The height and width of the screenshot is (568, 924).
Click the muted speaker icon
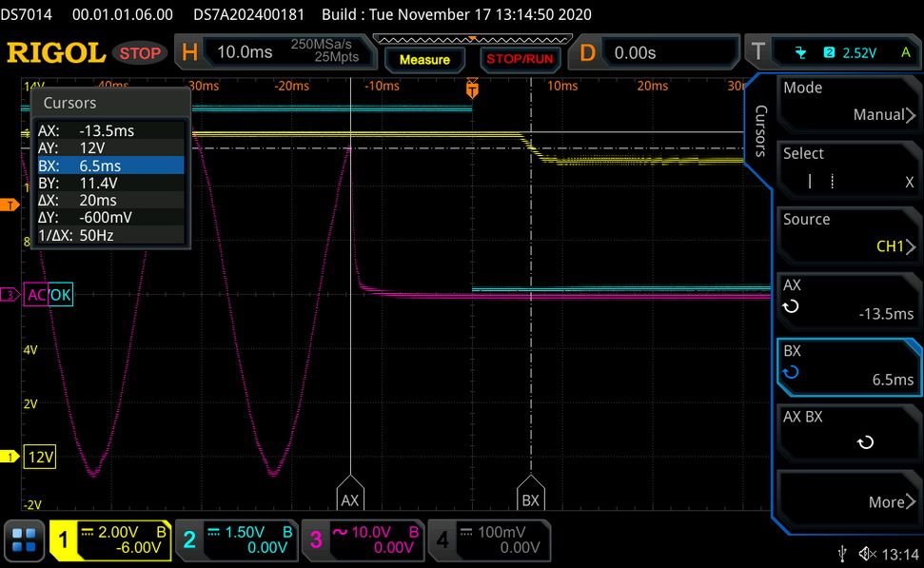(868, 554)
